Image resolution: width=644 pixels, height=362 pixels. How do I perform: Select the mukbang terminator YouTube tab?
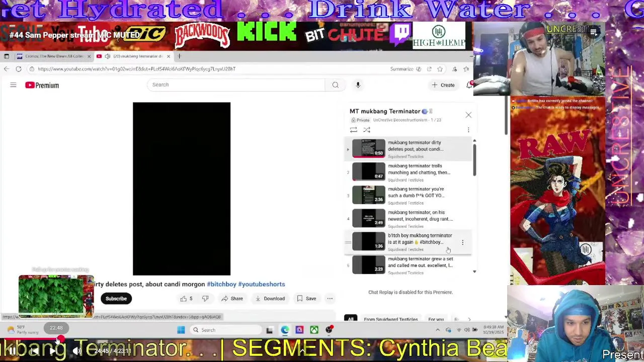click(x=133, y=56)
